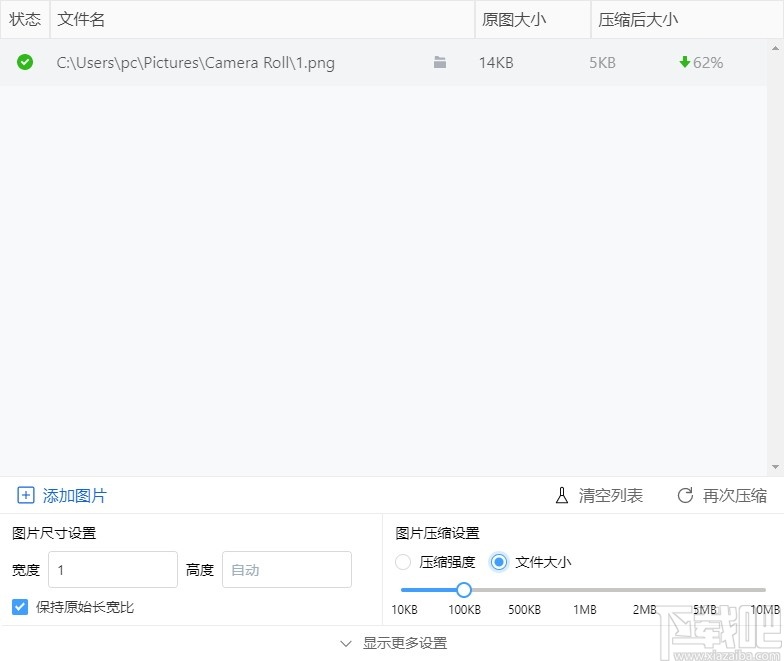Click the plus icon beside 添加图片

pos(26,495)
